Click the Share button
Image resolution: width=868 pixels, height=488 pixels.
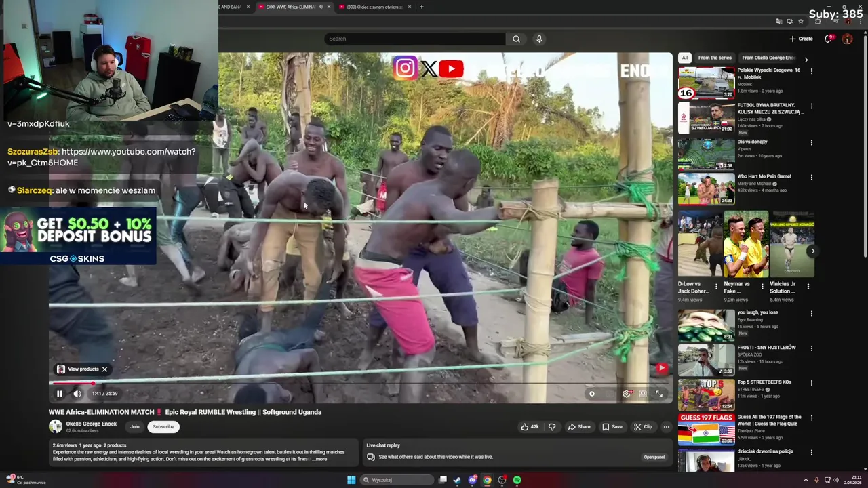579,427
